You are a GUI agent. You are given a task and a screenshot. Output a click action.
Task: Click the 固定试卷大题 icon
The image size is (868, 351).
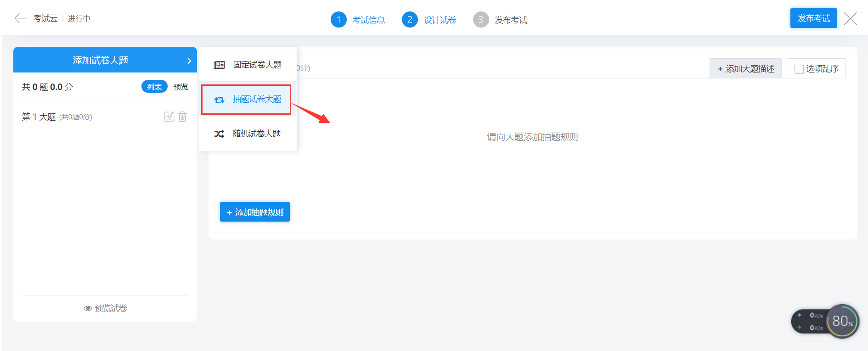coord(219,65)
